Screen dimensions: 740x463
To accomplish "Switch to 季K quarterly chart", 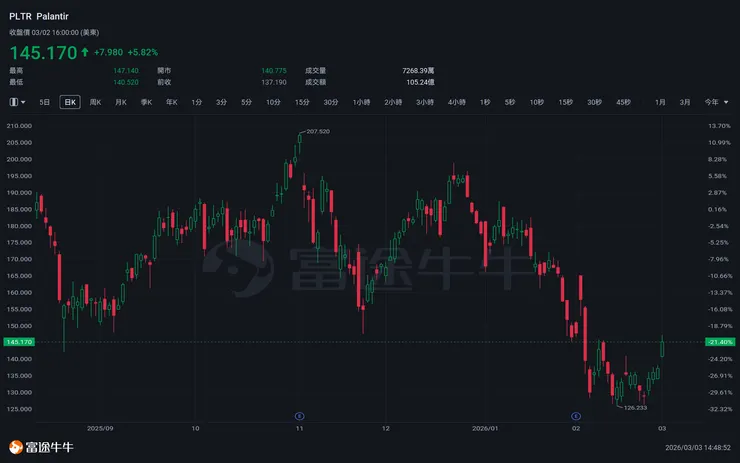I will point(146,102).
